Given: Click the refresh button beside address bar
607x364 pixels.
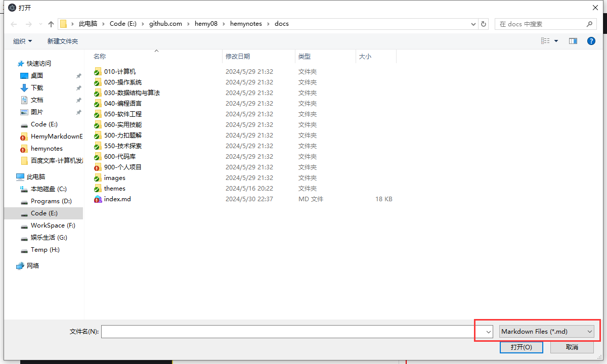Looking at the screenshot, I should tap(484, 24).
